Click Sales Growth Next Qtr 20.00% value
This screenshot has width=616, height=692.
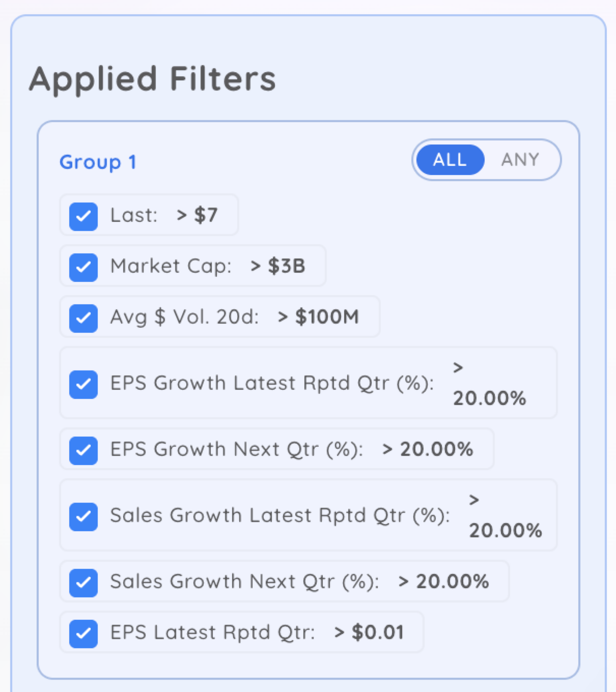coord(444,582)
